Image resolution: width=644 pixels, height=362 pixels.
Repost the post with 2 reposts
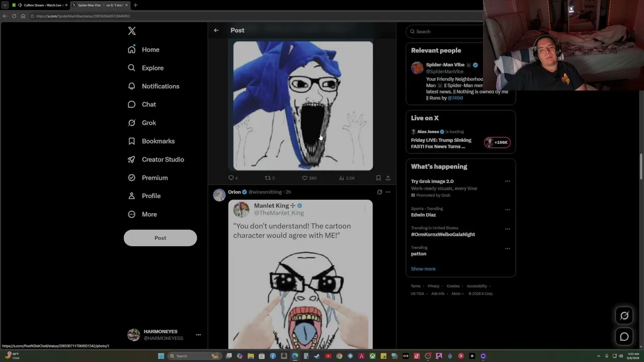pos(270,178)
